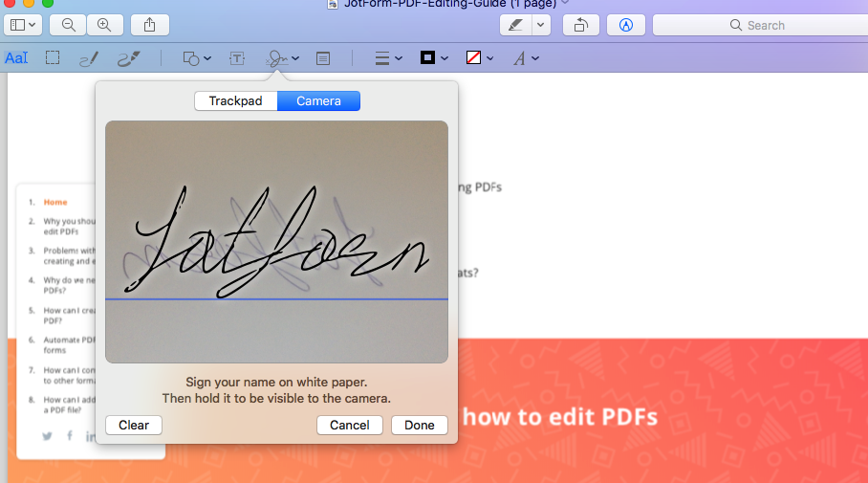Click 'how to edit PDFs' heading text

point(559,417)
